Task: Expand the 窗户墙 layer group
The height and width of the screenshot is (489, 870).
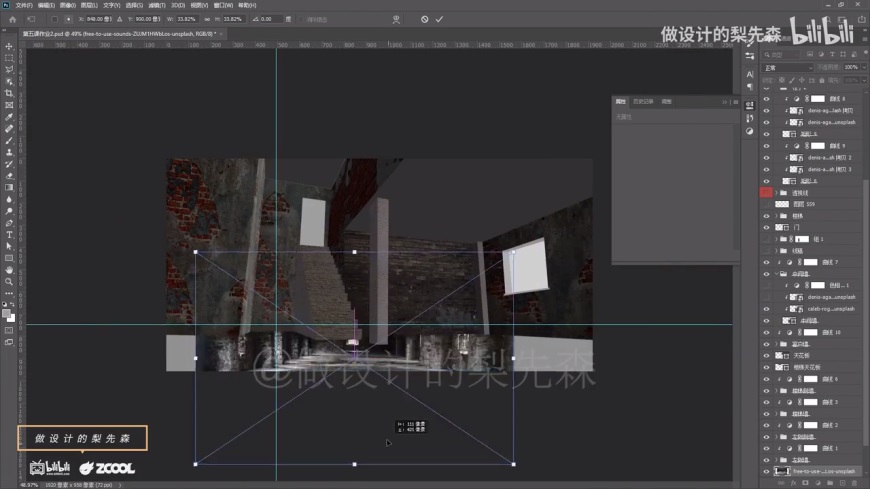Action: [776, 344]
